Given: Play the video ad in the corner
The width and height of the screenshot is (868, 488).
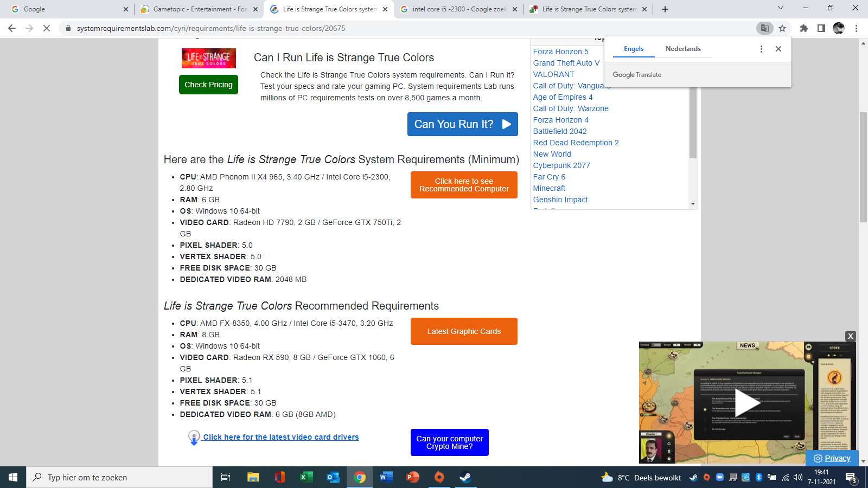Looking at the screenshot, I should (747, 403).
